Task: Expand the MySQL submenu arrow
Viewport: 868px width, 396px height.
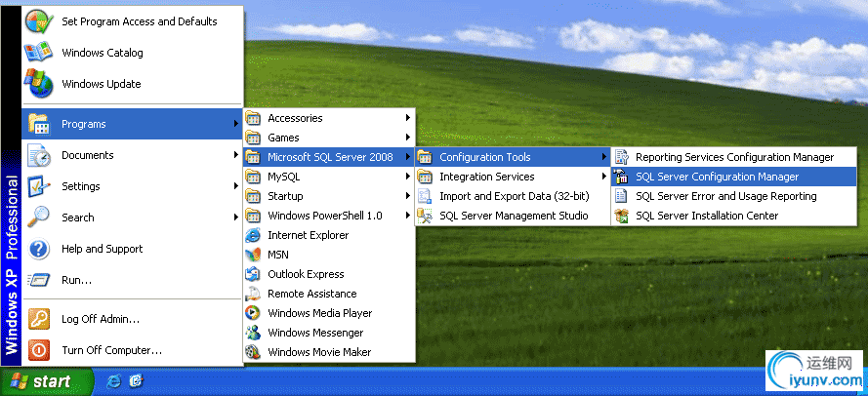Action: coord(408,177)
